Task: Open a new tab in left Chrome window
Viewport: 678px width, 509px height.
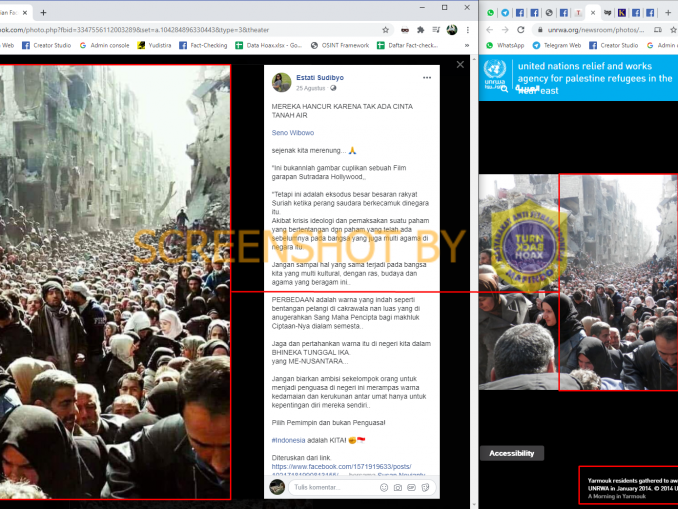Action: [x=43, y=13]
